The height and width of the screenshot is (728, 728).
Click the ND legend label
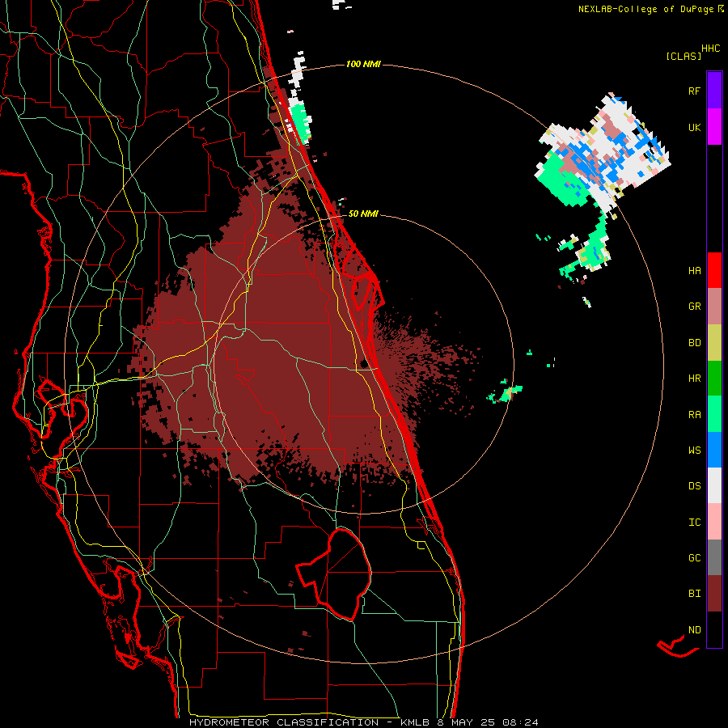click(x=694, y=629)
